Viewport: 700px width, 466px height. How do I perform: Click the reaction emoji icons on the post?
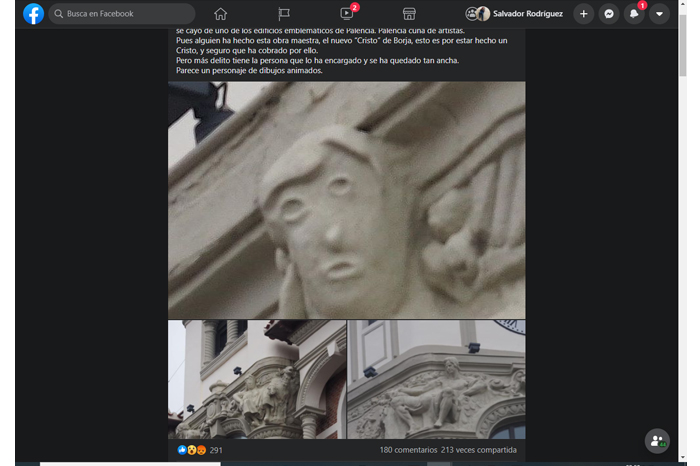pyautogui.click(x=191, y=450)
